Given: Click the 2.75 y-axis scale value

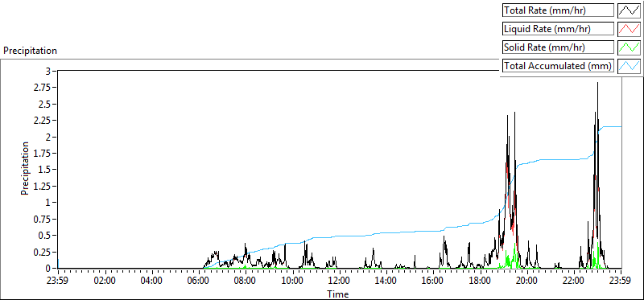Looking at the screenshot, I should pyautogui.click(x=42, y=88).
